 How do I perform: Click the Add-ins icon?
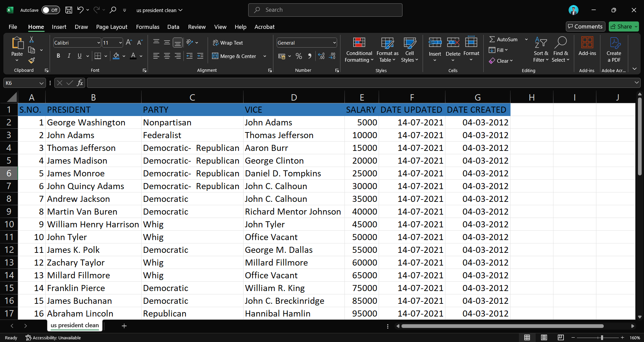click(x=587, y=43)
